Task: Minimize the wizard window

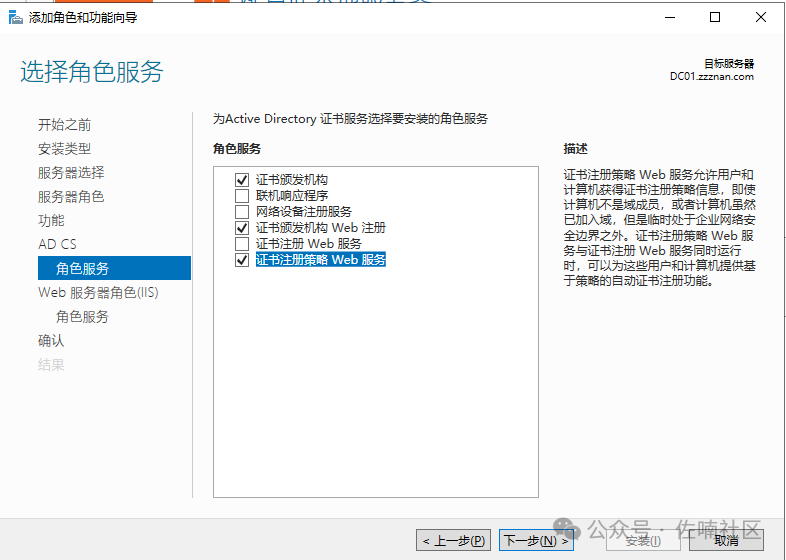Action: pyautogui.click(x=670, y=18)
